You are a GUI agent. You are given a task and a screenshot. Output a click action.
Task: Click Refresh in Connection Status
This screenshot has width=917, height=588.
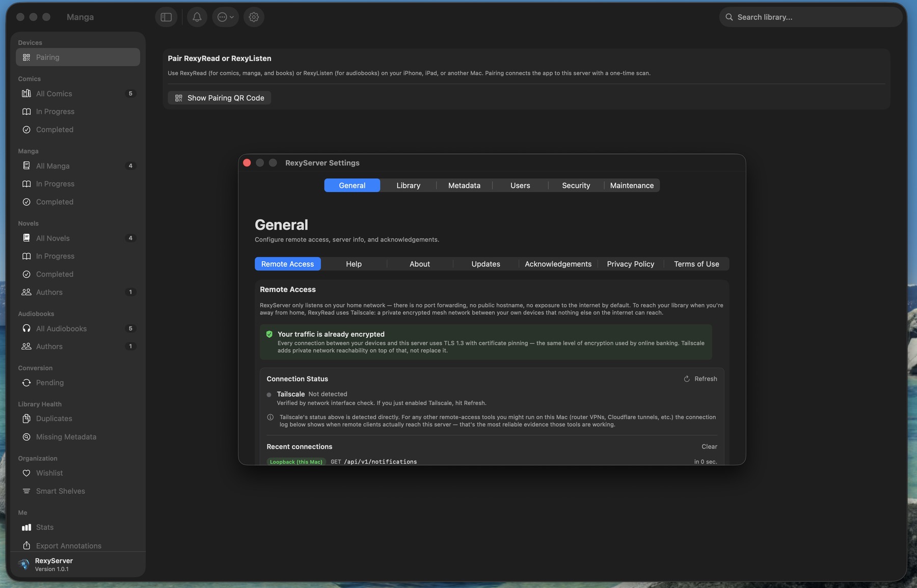[700, 379]
